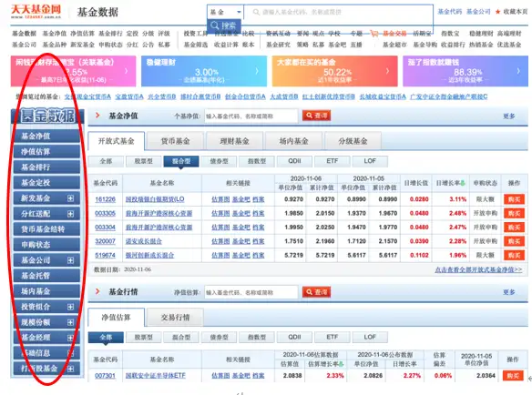The height and width of the screenshot is (395, 532).
Task: Click 点击查看全部开放式基金净值 link
Action: coord(478,269)
